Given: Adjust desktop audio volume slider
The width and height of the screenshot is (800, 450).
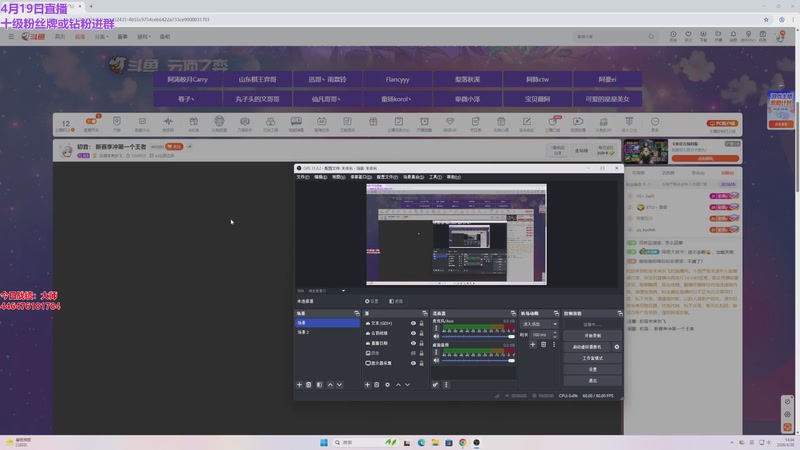Looking at the screenshot, I should tap(478, 361).
